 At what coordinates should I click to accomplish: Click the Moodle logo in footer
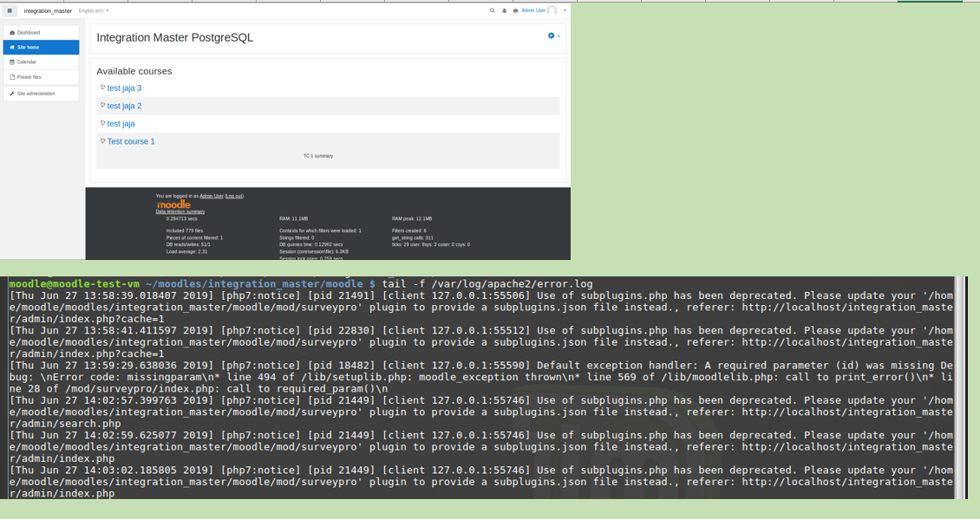[173, 204]
